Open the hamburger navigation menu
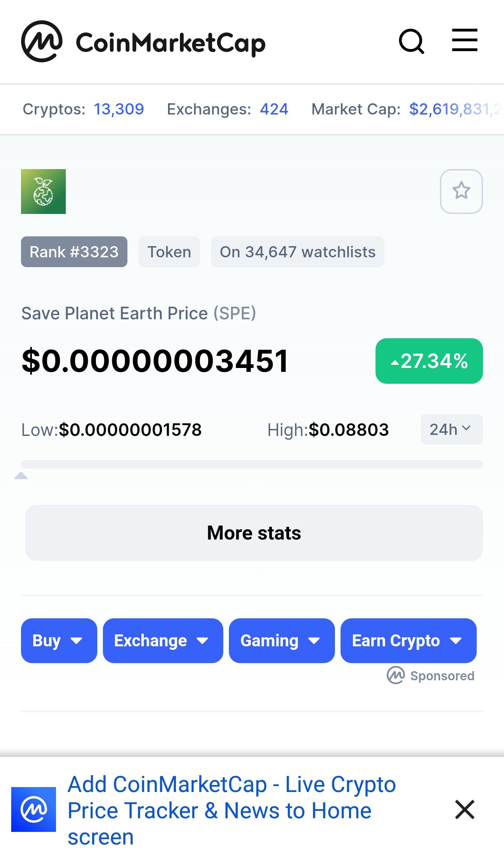 click(464, 40)
